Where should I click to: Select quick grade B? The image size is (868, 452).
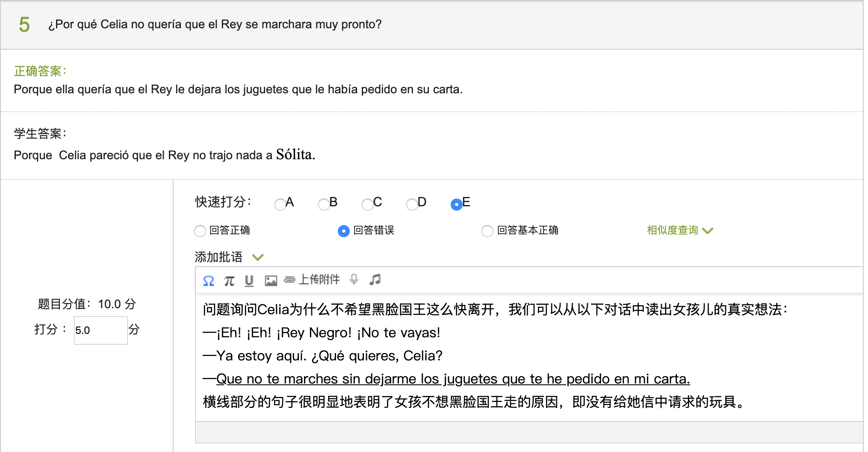coord(324,205)
